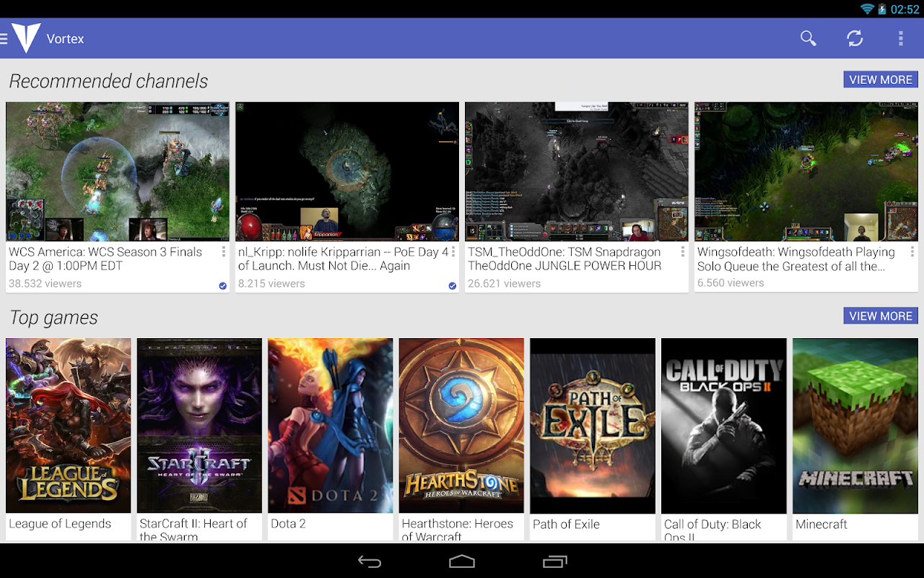Open options menu for Wingsofdeath channel
This screenshot has width=924, height=578.
(x=912, y=252)
